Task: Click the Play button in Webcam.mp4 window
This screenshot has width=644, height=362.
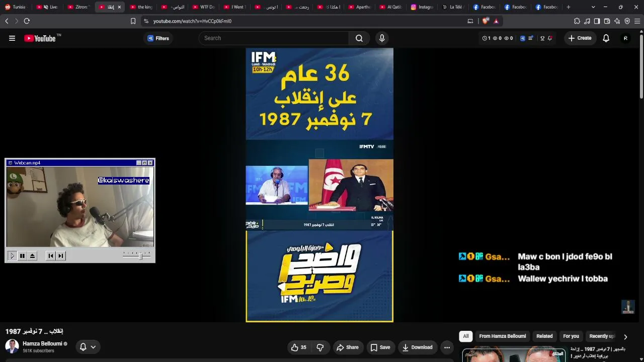Action: click(12, 256)
